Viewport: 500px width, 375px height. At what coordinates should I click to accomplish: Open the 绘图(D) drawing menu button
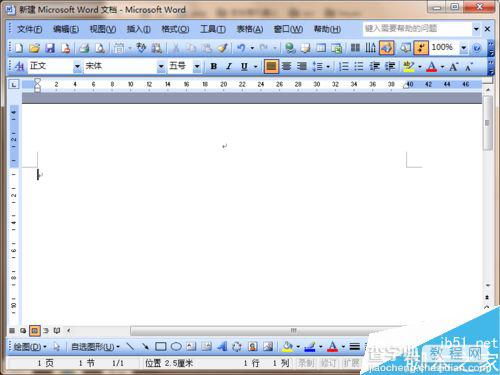pyautogui.click(x=30, y=347)
